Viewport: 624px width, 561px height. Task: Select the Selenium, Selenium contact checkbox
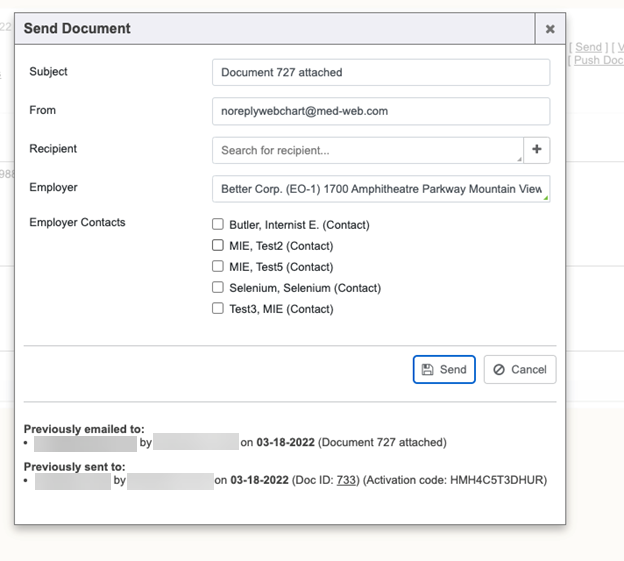[x=218, y=288]
